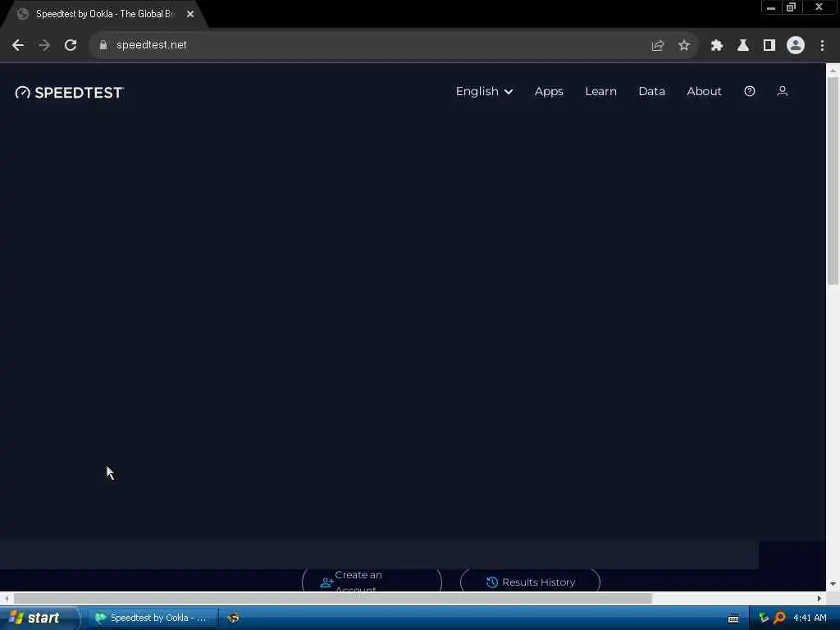The height and width of the screenshot is (630, 840).
Task: Restore down the browser window
Action: 791,7
